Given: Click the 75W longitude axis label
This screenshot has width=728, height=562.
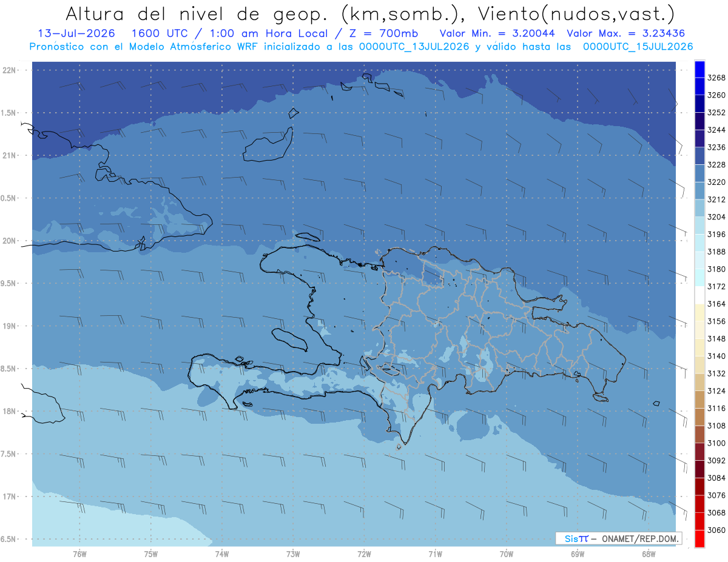Looking at the screenshot, I should [151, 554].
